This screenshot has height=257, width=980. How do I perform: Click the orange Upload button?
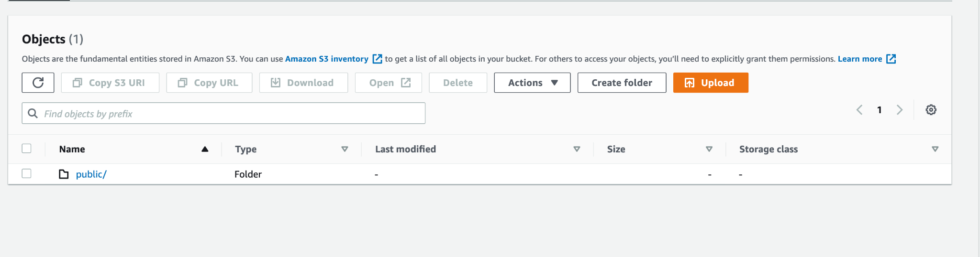click(x=711, y=83)
